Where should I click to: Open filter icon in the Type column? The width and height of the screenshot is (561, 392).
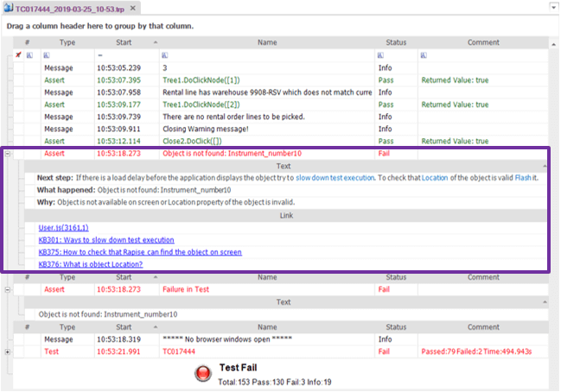pos(47,55)
